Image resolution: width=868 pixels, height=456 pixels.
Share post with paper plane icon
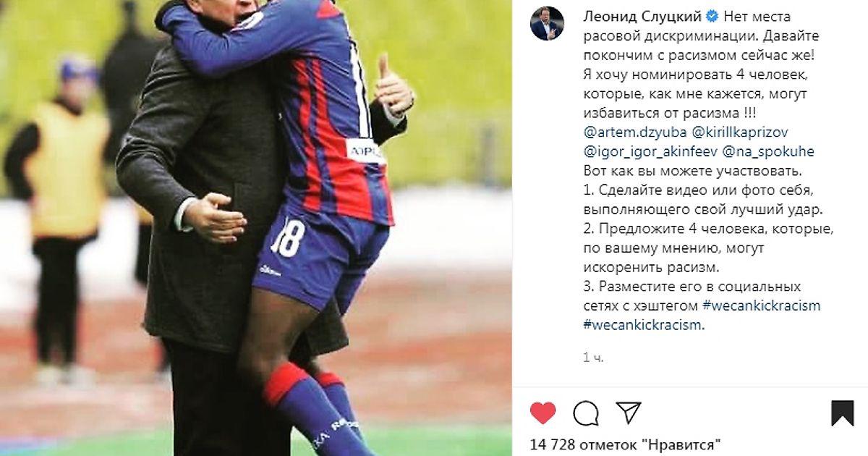(x=628, y=413)
